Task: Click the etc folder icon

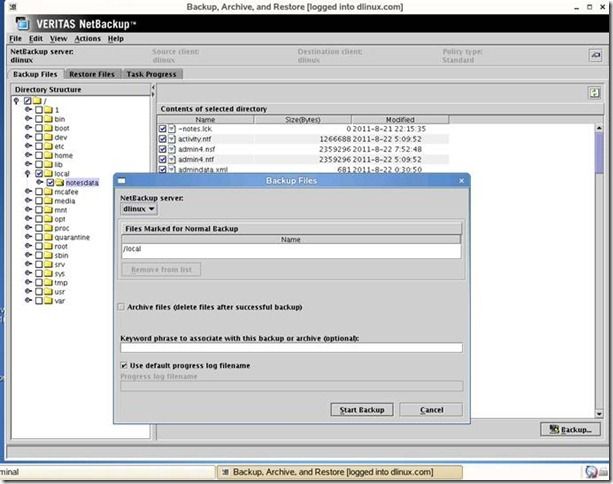Action: [x=48, y=146]
